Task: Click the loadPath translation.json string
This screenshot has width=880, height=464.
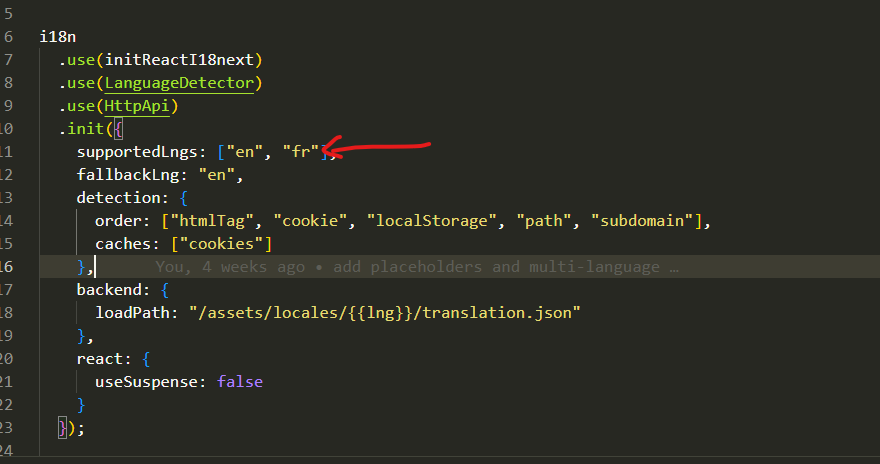Action: pyautogui.click(x=390, y=313)
